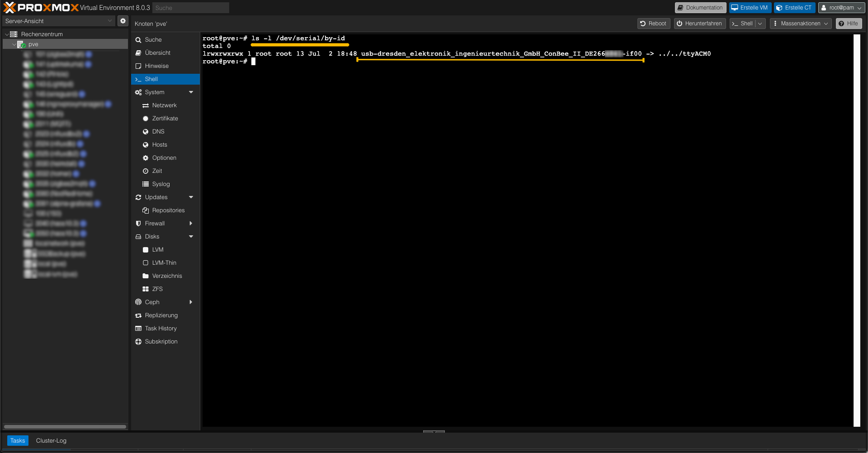The width and height of the screenshot is (868, 453).
Task: Select the Ceph icon
Action: coord(138,302)
